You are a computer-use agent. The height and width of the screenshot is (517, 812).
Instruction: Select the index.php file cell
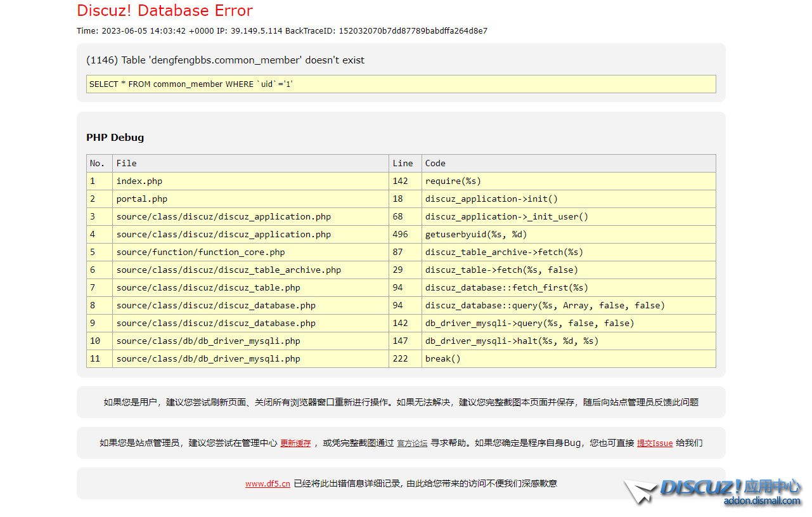pos(139,181)
